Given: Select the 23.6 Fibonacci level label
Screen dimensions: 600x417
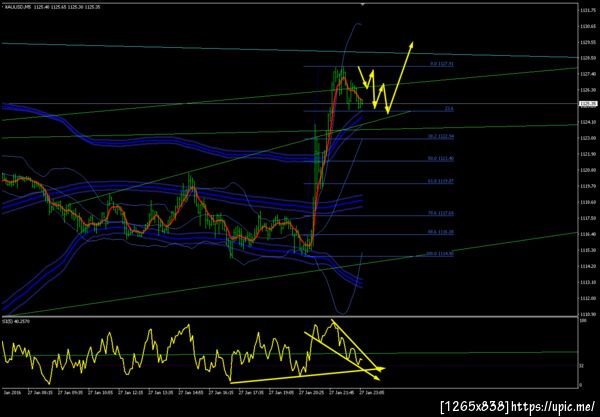Looking at the screenshot, I should tap(449, 109).
